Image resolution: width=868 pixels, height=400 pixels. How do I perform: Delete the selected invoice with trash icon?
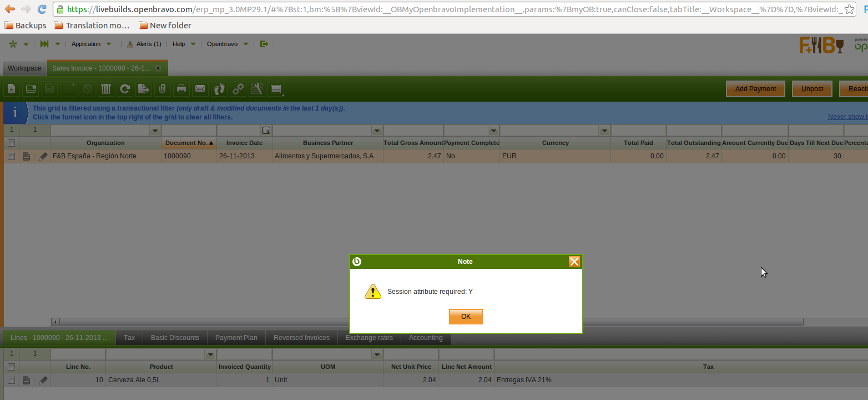click(106, 89)
